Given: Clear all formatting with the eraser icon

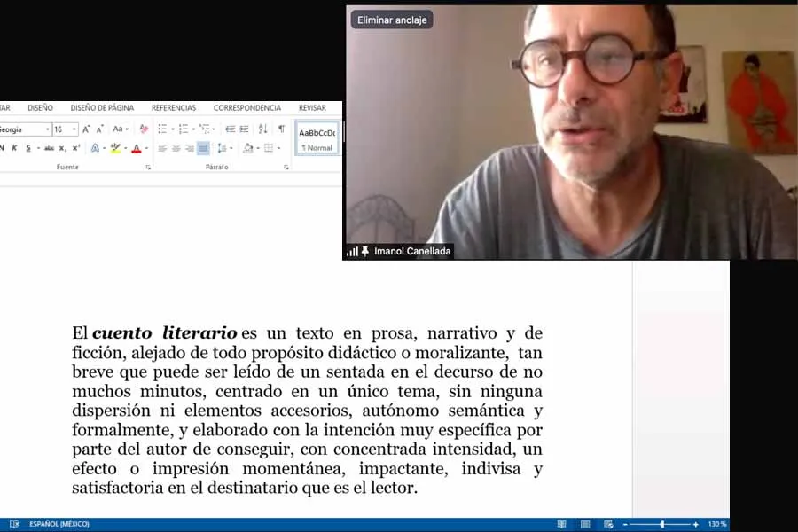Looking at the screenshot, I should point(144,127).
